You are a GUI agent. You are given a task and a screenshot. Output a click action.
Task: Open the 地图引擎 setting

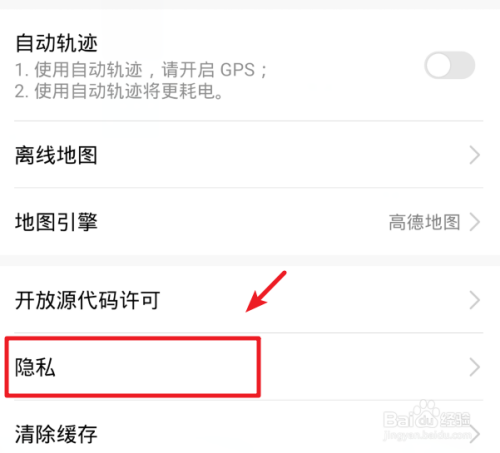(x=249, y=222)
